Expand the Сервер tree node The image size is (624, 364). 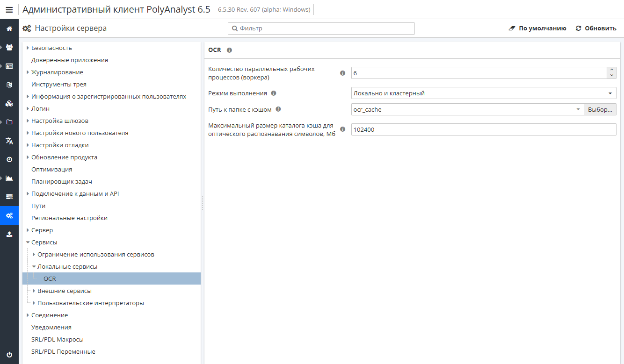click(28, 230)
